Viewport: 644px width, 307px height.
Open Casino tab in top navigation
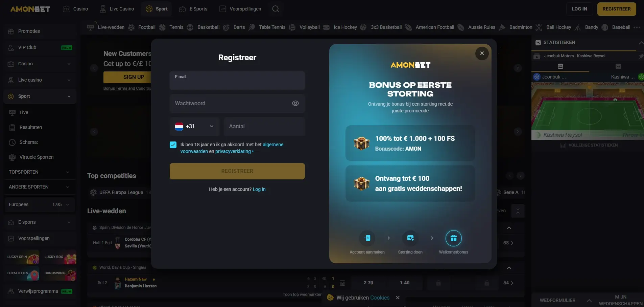click(76, 9)
